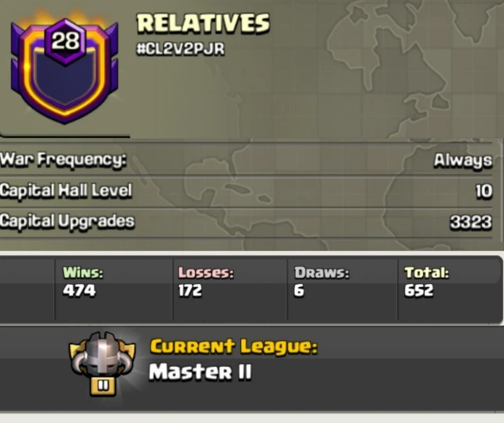This screenshot has height=423, width=504.
Task: Tap the Capital Hall level value 10
Action: [484, 191]
